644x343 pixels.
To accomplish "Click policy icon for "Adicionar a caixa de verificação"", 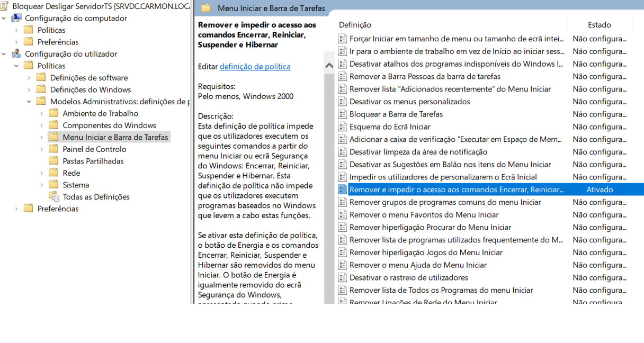I will pos(343,139).
